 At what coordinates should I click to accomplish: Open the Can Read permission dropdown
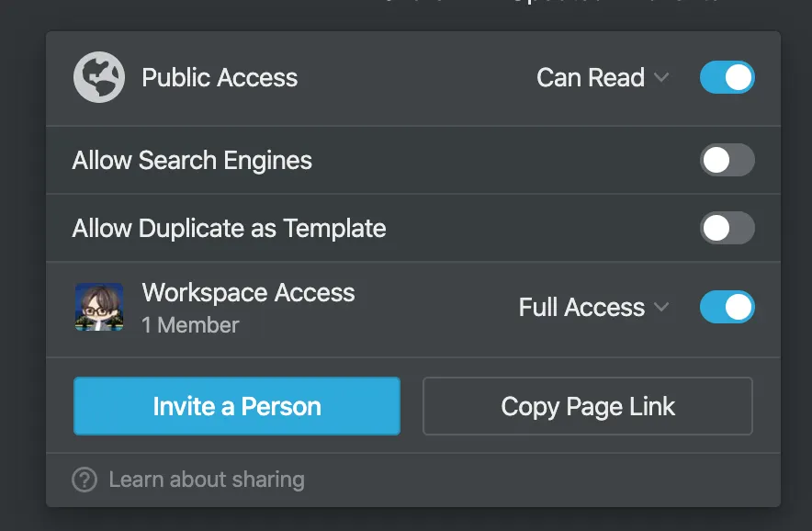pos(591,78)
